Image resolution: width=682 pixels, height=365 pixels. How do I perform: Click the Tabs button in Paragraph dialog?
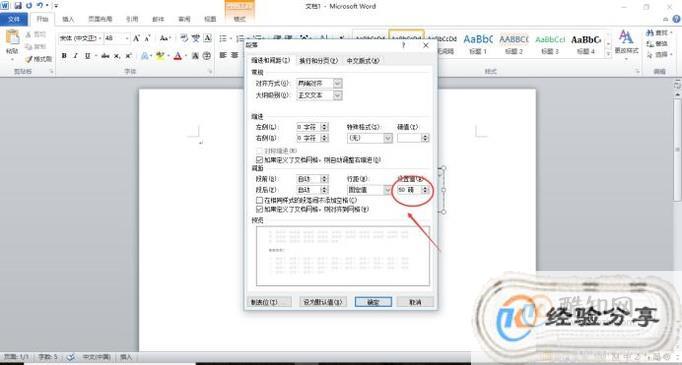point(269,301)
